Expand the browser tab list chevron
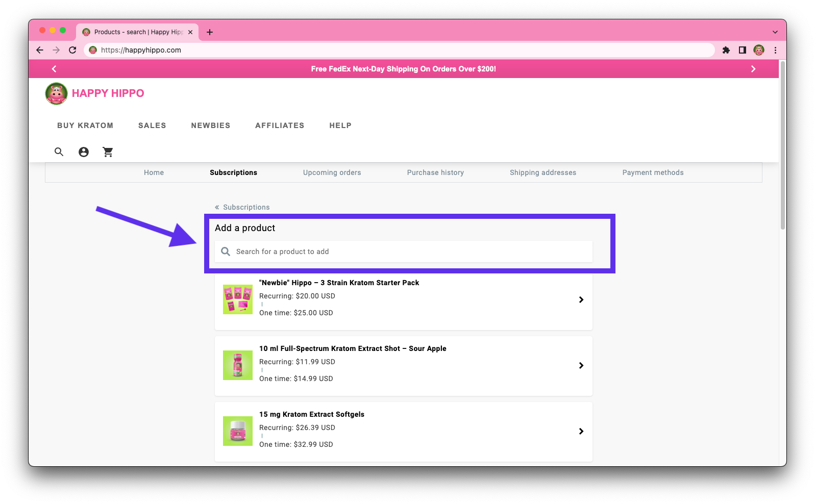 click(775, 32)
